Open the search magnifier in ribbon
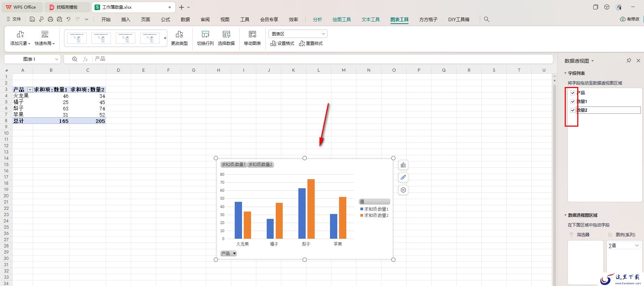This screenshot has width=644, height=286. [486, 19]
